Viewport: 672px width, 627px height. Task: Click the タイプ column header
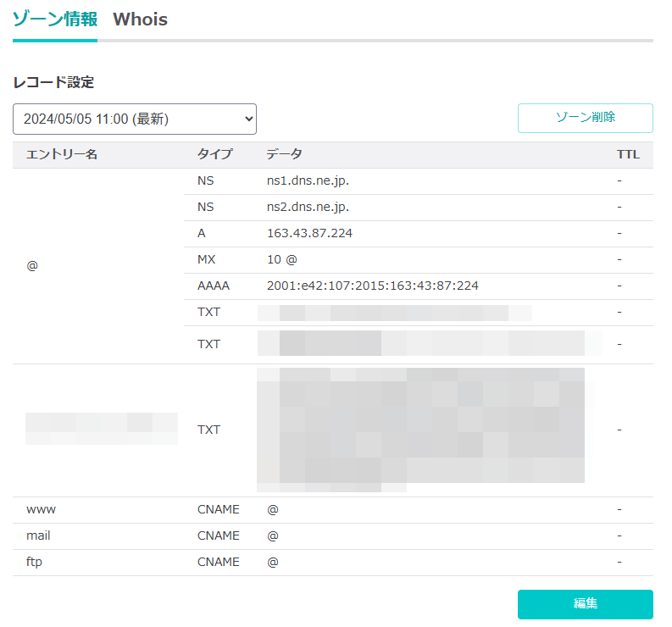(x=214, y=155)
